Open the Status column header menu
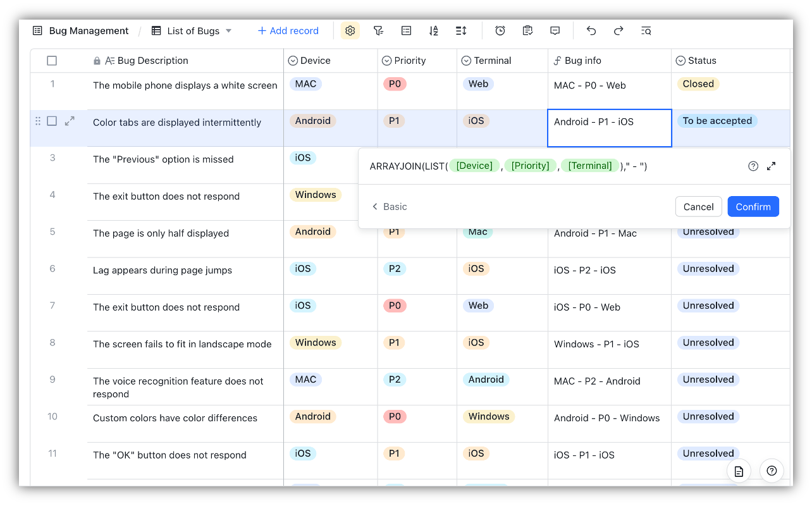 click(x=680, y=61)
